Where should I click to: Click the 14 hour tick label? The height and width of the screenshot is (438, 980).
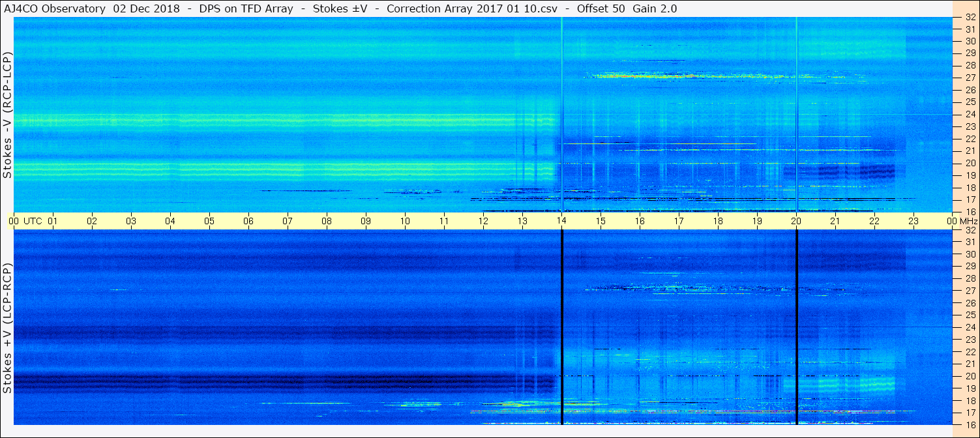click(561, 221)
